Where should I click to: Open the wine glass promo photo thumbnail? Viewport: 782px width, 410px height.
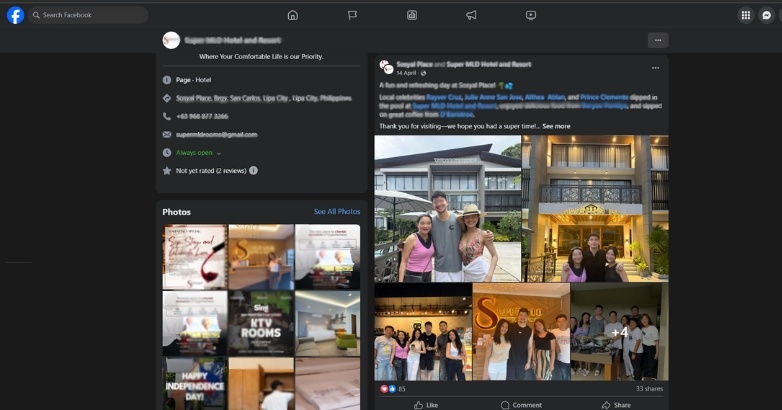pos(195,257)
